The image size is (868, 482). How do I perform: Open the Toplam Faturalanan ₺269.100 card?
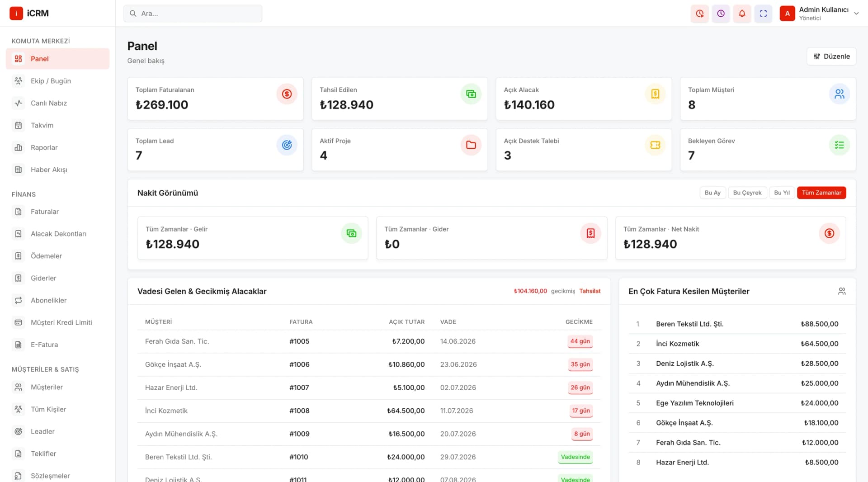(215, 99)
